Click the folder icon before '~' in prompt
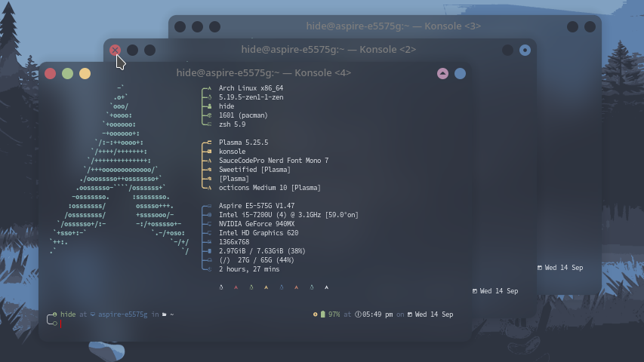644x362 pixels. (165, 314)
